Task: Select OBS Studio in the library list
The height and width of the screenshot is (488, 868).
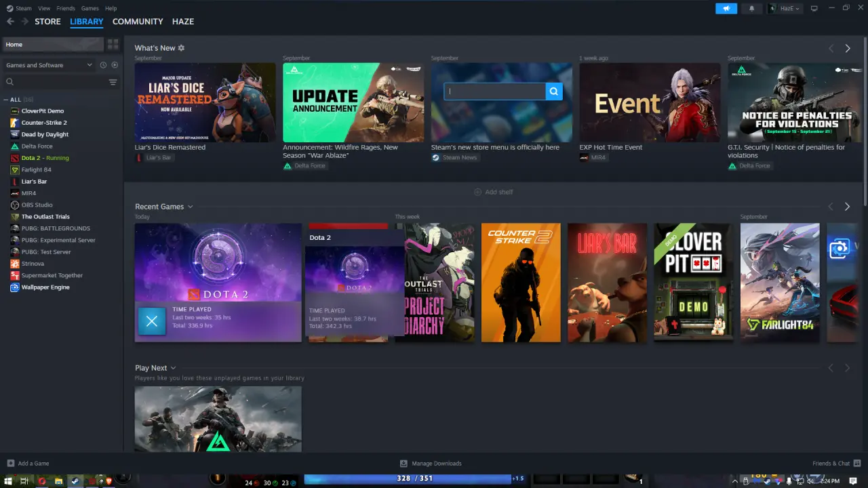Action: tap(37, 205)
